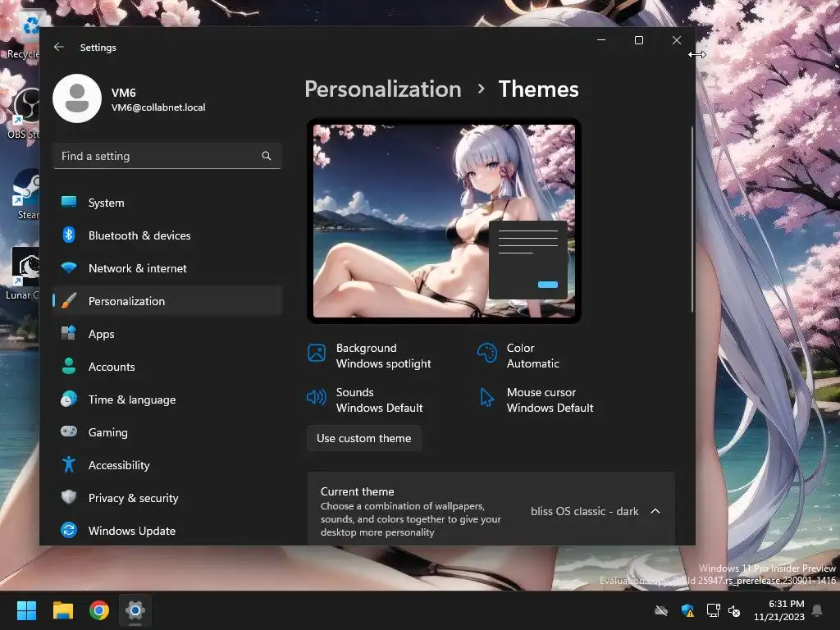
Task: Select the Apps settings category
Action: click(167, 334)
